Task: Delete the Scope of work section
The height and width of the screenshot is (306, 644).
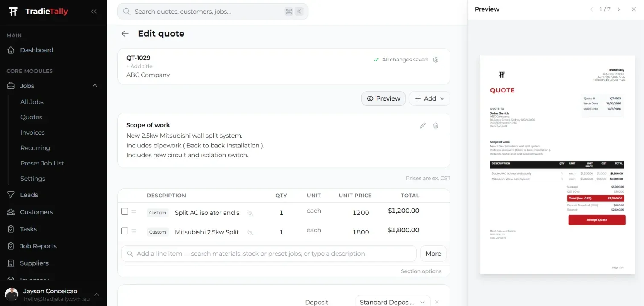Action: point(435,125)
